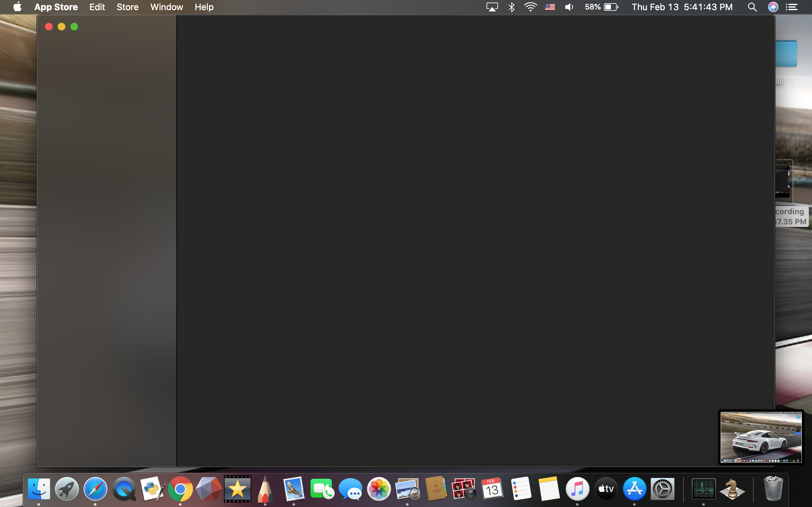The height and width of the screenshot is (507, 812).
Task: Launch Safari from the Dock
Action: coord(95,489)
